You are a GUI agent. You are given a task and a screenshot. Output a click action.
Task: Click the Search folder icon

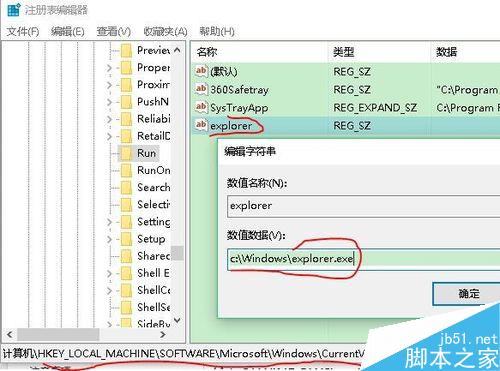[126, 188]
